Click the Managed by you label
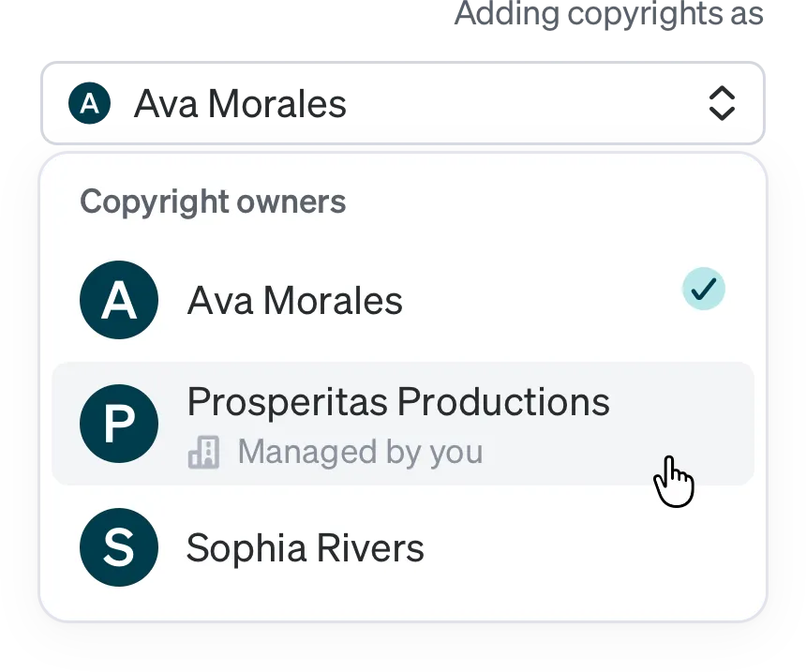Viewport: 806px width, 672px height. click(x=360, y=453)
